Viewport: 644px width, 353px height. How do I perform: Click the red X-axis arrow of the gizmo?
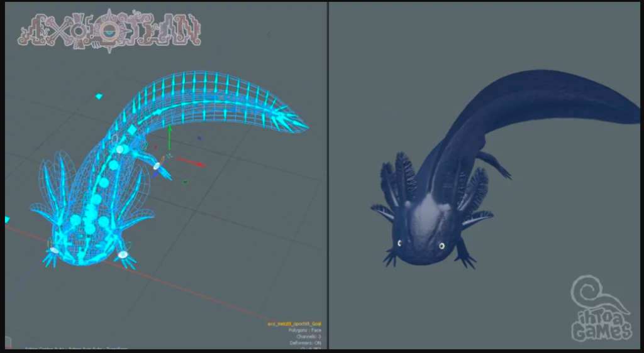click(x=199, y=164)
